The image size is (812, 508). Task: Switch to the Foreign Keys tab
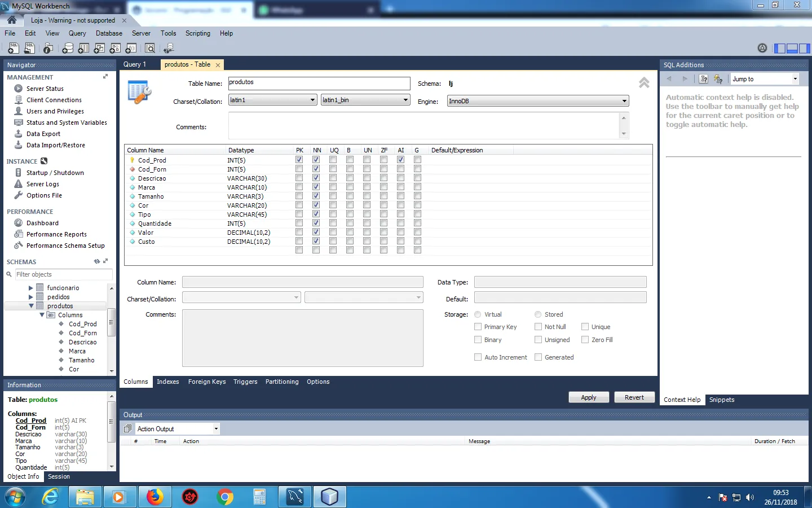(206, 382)
